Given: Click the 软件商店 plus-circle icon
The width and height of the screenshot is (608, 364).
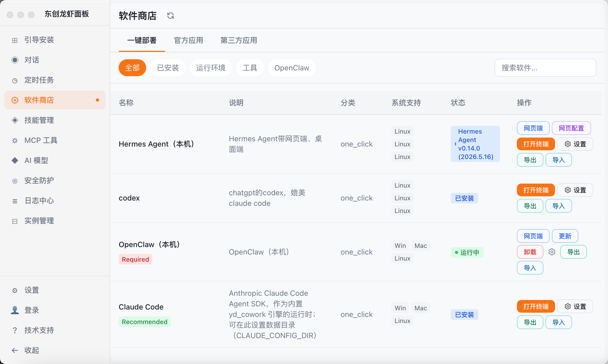Looking at the screenshot, I should click(x=15, y=100).
